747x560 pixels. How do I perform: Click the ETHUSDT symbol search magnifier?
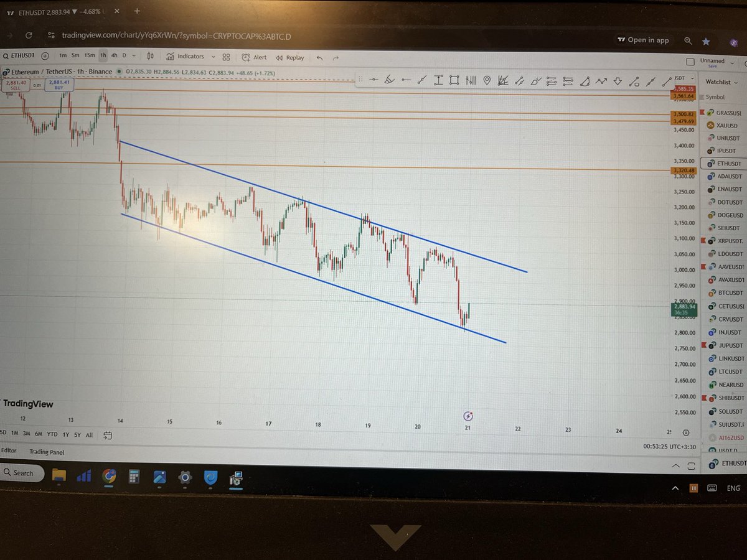click(6, 56)
